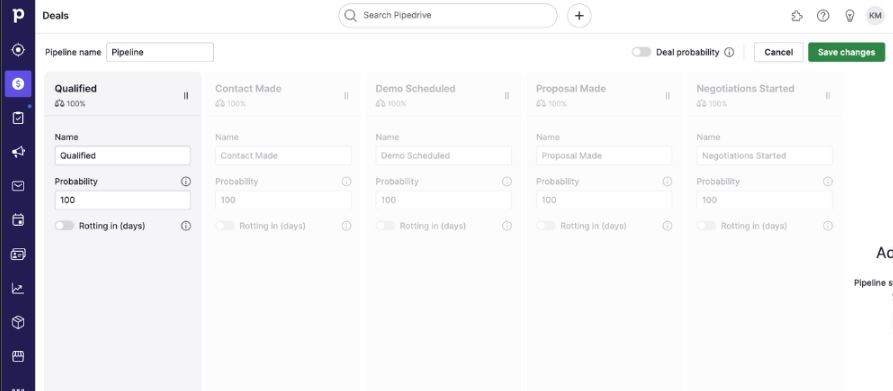Screen dimensions: 893x391
Task: Select the Contact Made stage header
Action: (283, 94)
